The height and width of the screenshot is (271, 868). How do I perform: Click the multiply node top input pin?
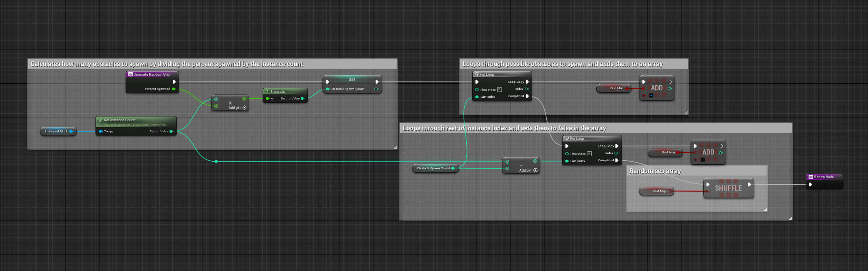tap(216, 99)
